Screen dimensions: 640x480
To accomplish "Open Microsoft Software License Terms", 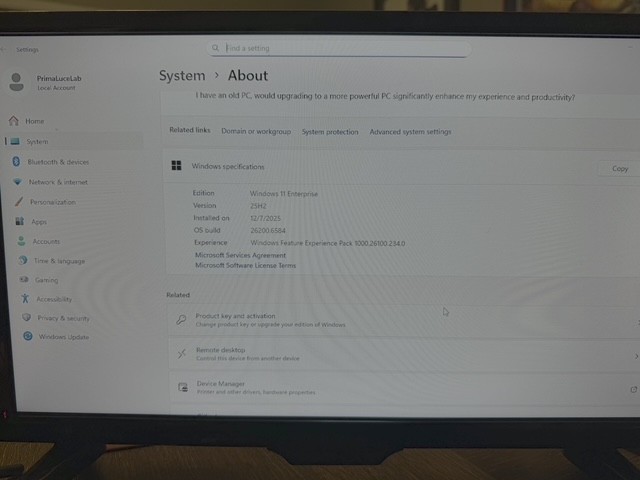I will (245, 266).
